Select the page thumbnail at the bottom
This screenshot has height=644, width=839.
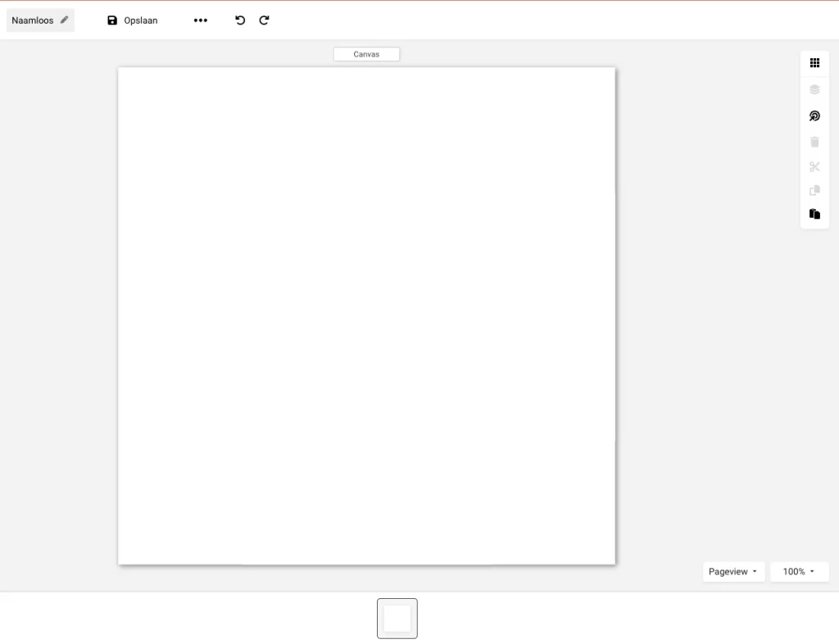tap(397, 619)
